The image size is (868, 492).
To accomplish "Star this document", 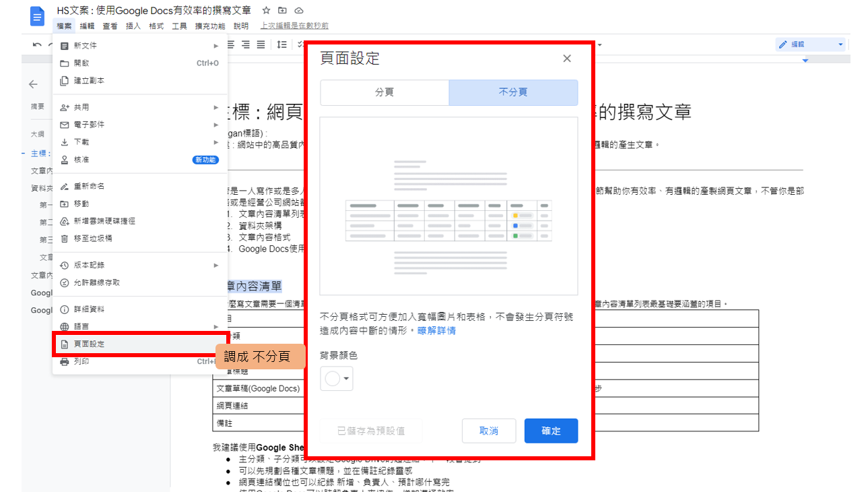I will pyautogui.click(x=266, y=11).
